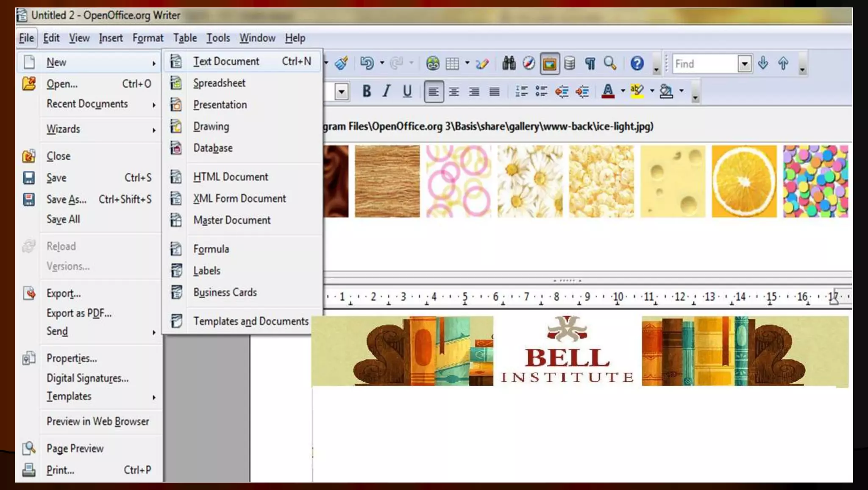Click the red Font Color button
Viewport: 868px width, 490px height.
pos(608,91)
